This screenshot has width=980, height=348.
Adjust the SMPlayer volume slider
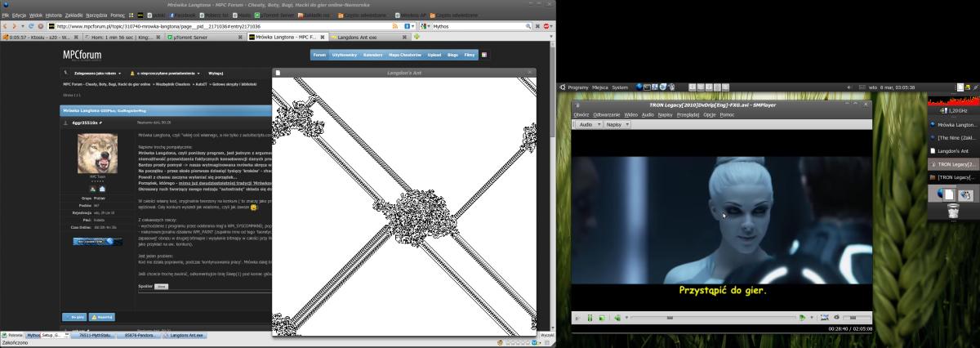pyautogui.click(x=857, y=318)
